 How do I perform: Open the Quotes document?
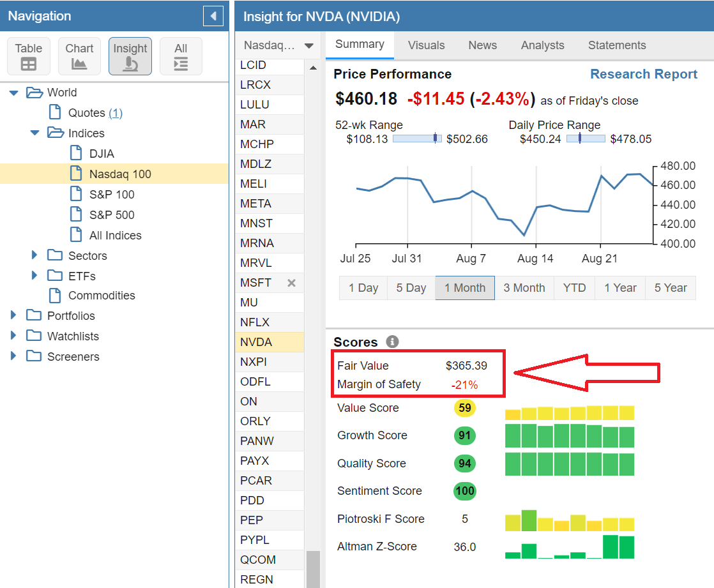[x=86, y=113]
